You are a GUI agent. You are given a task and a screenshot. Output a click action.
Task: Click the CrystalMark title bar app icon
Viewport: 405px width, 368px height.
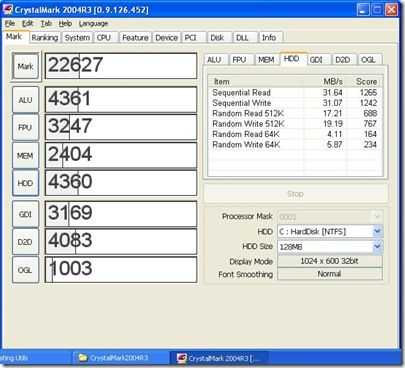point(7,9)
